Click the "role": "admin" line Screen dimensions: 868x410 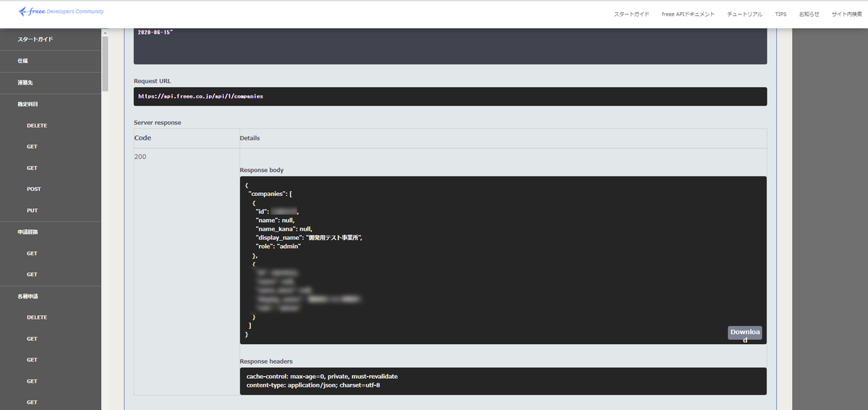[x=278, y=246]
